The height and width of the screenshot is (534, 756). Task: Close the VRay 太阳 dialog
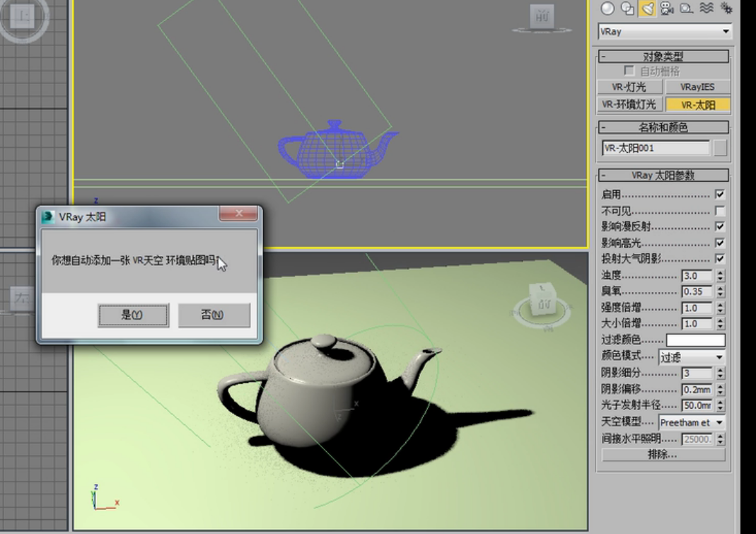tap(238, 213)
